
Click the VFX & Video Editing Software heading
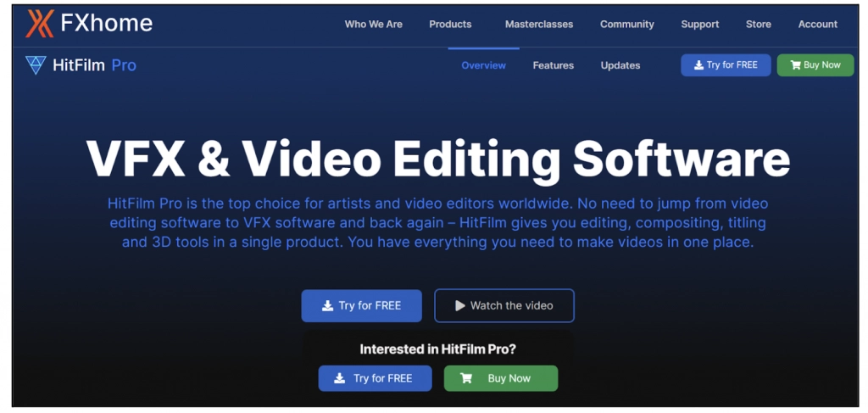coord(438,159)
